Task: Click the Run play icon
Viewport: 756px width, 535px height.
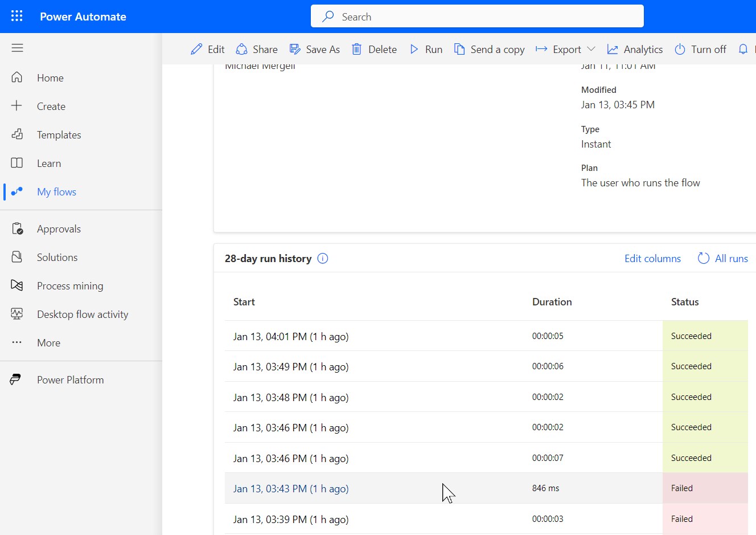Action: 414,49
